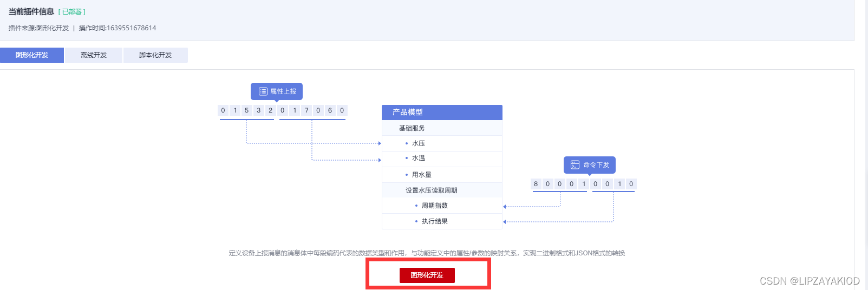Select the 脚本化开发 tab
868x290 pixels.
tap(155, 55)
